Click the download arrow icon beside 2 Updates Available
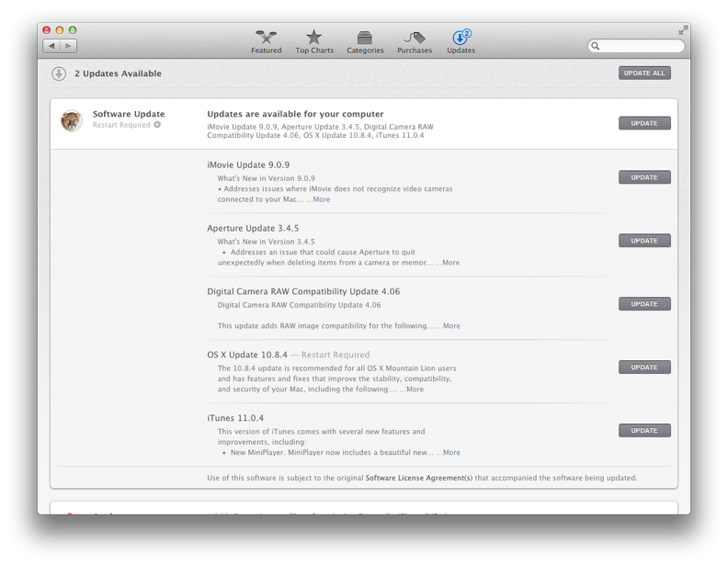Screen dimensions: 728x566 coord(59,74)
